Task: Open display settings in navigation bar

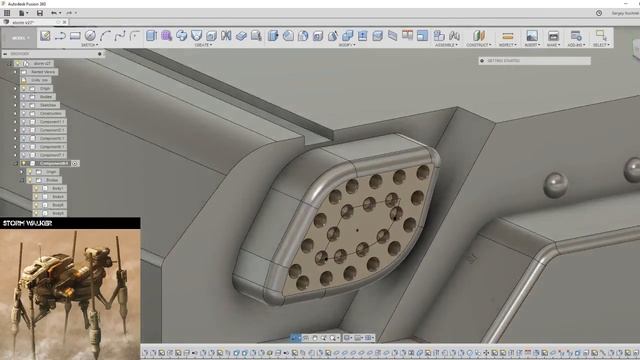Action: 347,338
